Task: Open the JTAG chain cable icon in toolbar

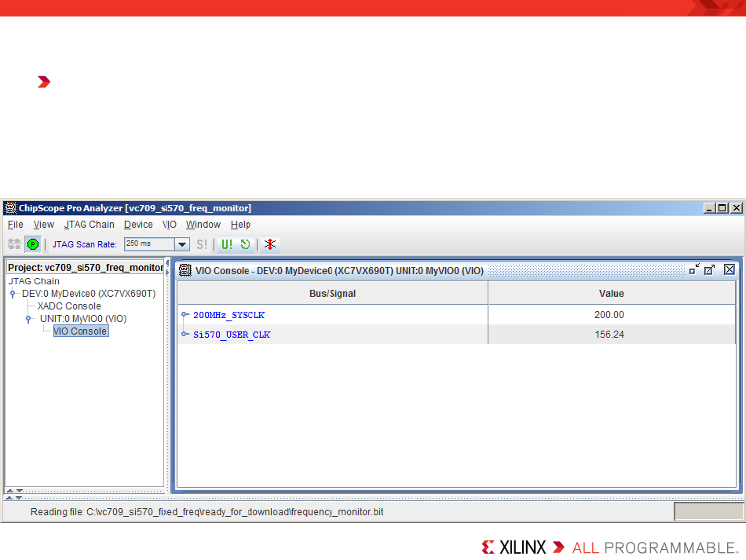Action: click(14, 244)
